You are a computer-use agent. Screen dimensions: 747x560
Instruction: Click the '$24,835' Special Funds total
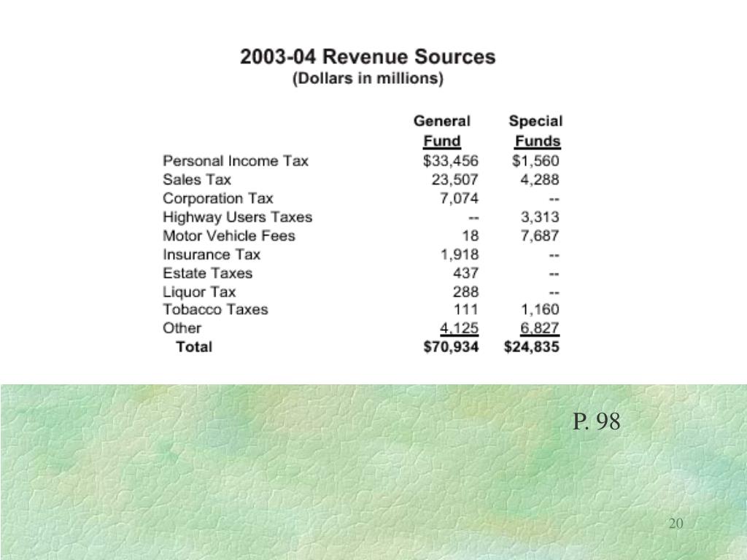click(x=532, y=346)
